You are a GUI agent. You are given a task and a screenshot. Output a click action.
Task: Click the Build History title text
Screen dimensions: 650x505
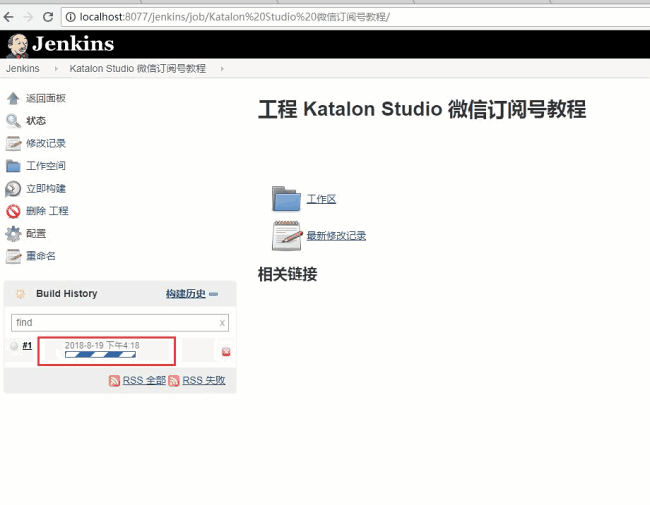click(x=67, y=294)
